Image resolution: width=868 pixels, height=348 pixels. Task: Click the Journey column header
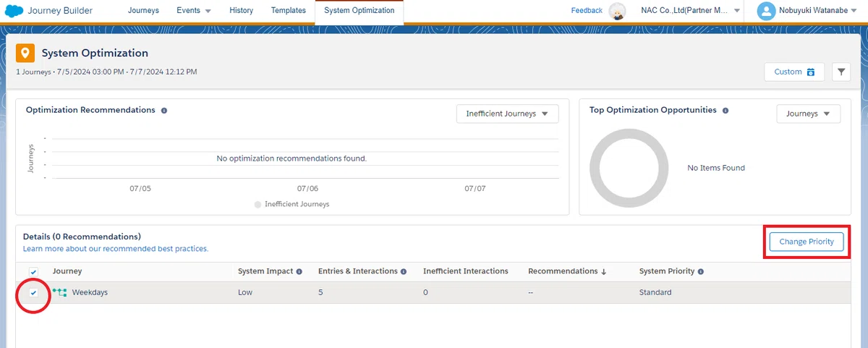pyautogui.click(x=67, y=271)
